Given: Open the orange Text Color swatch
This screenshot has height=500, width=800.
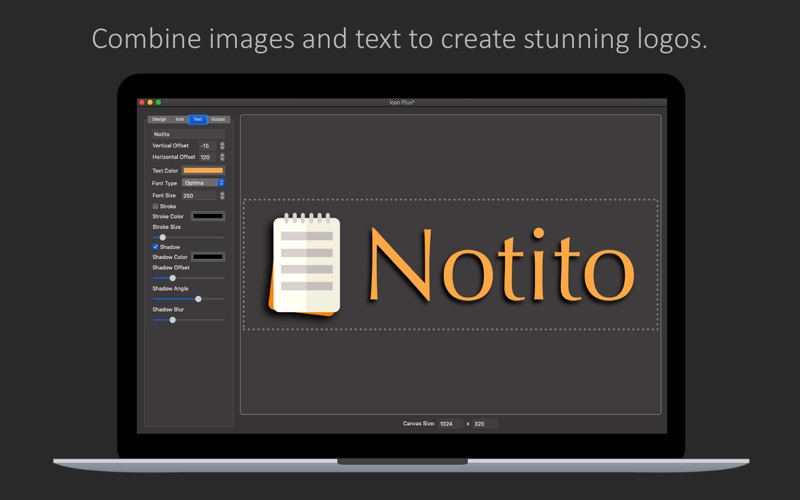Looking at the screenshot, I should (203, 170).
